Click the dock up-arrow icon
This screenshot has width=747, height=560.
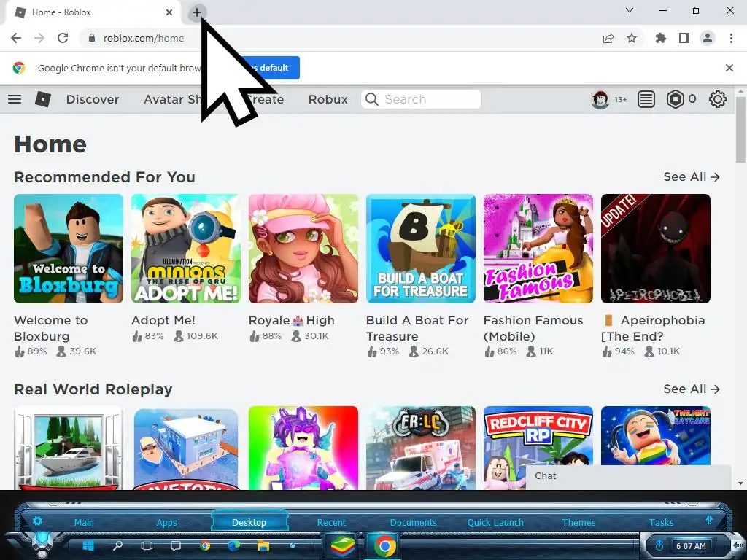pos(709,520)
